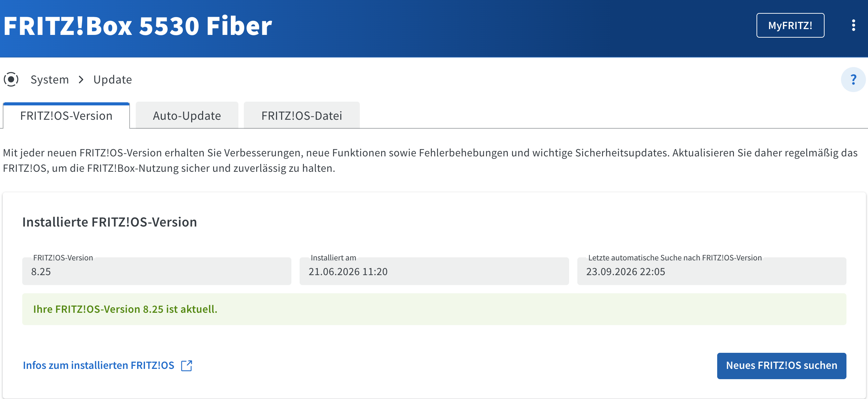Click the Update breadcrumb
Image resolution: width=868 pixels, height=399 pixels.
[113, 80]
